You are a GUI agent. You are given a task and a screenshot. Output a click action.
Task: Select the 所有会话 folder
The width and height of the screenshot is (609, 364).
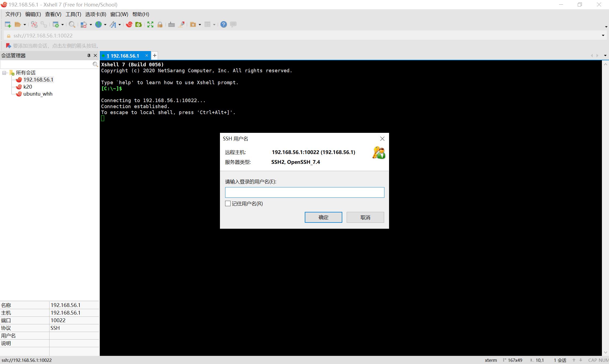click(26, 73)
